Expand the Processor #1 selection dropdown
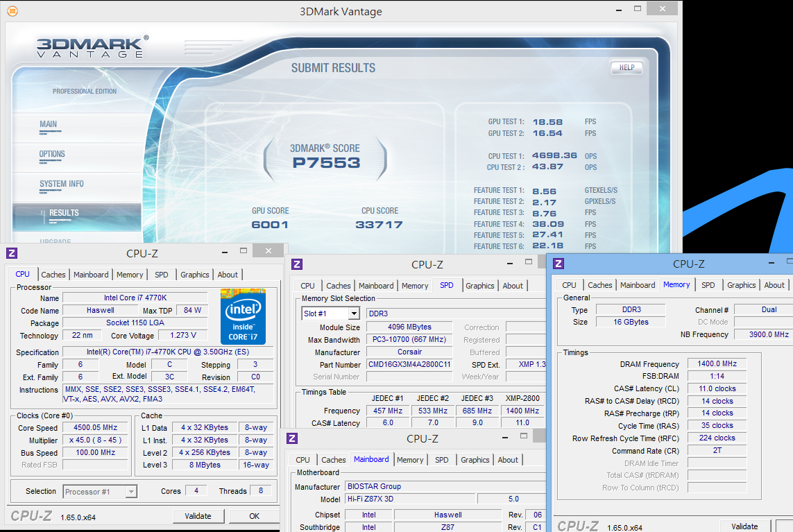This screenshot has height=532, width=793. pyautogui.click(x=130, y=492)
